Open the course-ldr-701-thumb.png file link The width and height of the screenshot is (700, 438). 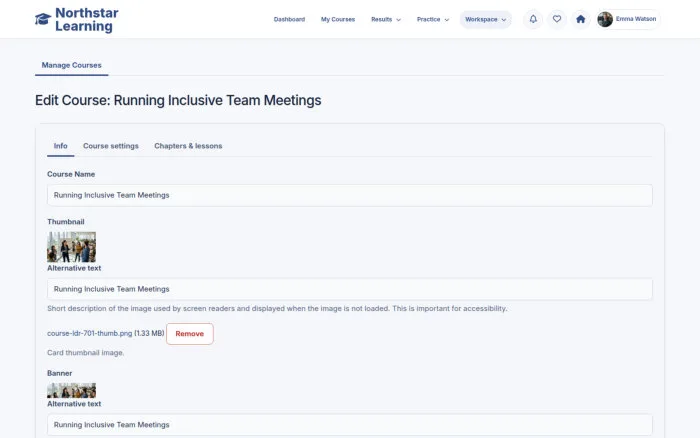[x=90, y=334]
